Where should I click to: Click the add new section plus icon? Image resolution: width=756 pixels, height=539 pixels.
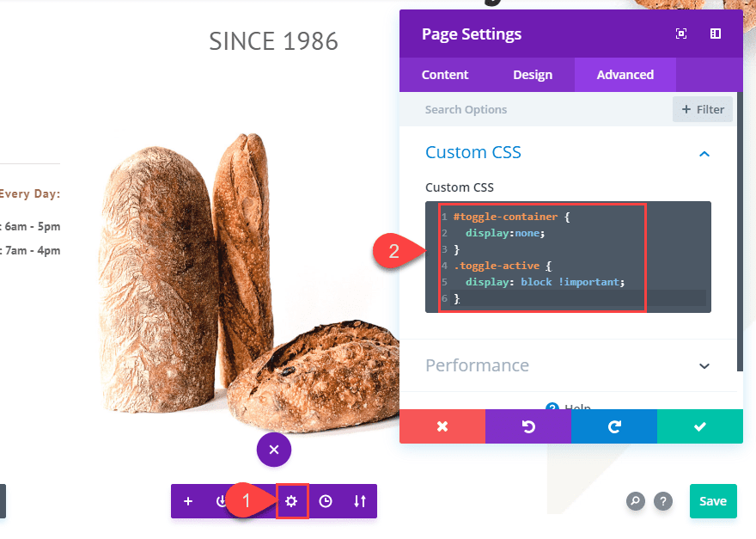pyautogui.click(x=188, y=501)
